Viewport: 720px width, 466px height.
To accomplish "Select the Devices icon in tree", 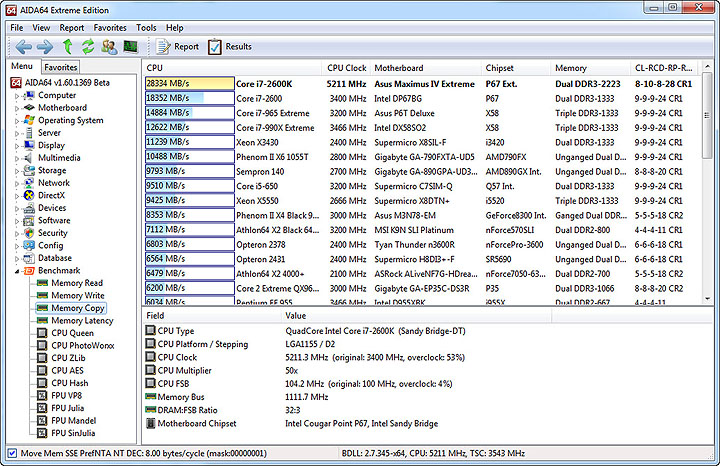I will (29, 208).
